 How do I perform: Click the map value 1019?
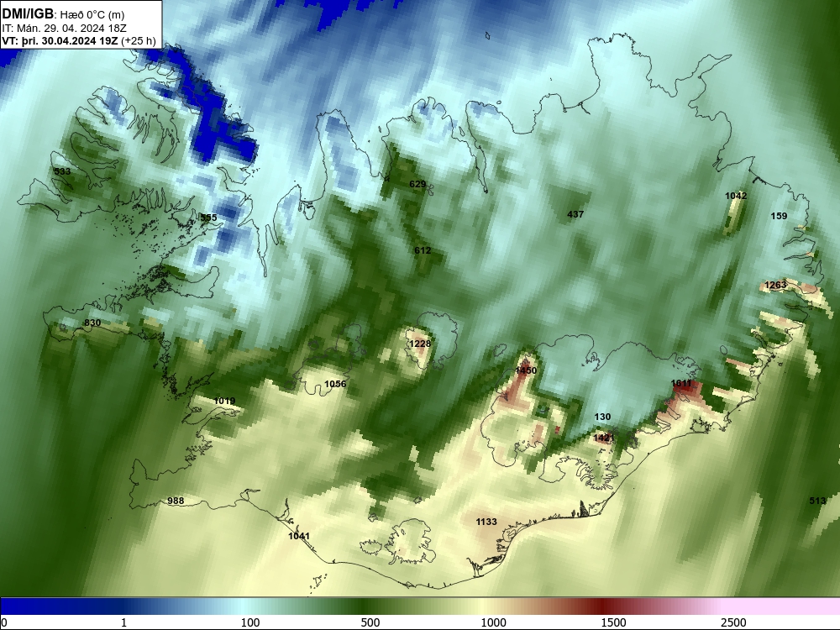pyautogui.click(x=224, y=402)
